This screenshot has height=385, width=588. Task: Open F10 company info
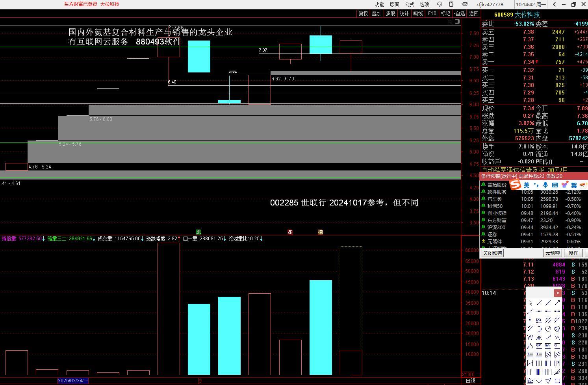[x=432, y=13]
